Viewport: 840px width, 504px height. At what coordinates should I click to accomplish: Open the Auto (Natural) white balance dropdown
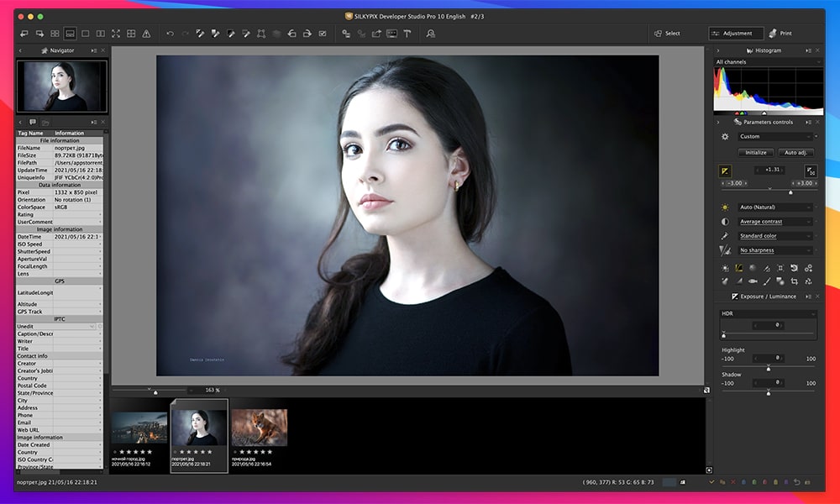tap(775, 207)
